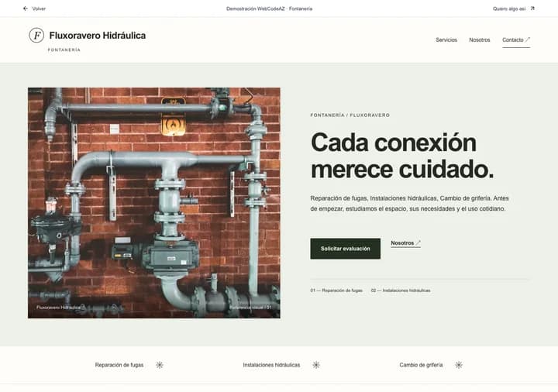Click the pipes hero photograph
The width and height of the screenshot is (558, 392).
pyautogui.click(x=154, y=203)
